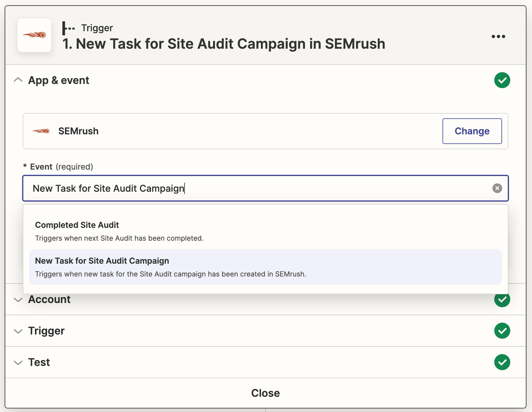532x412 pixels.
Task: Click the green checkmark beside Test section
Action: [502, 362]
